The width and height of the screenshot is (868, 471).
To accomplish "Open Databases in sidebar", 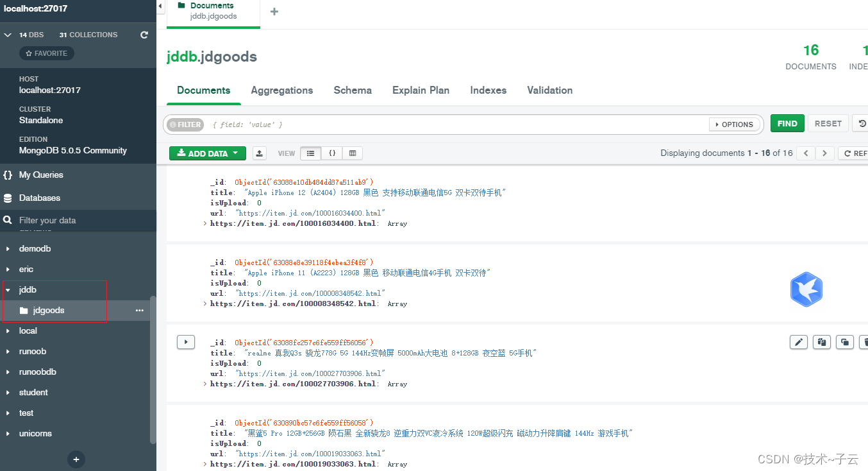I will coord(78,198).
